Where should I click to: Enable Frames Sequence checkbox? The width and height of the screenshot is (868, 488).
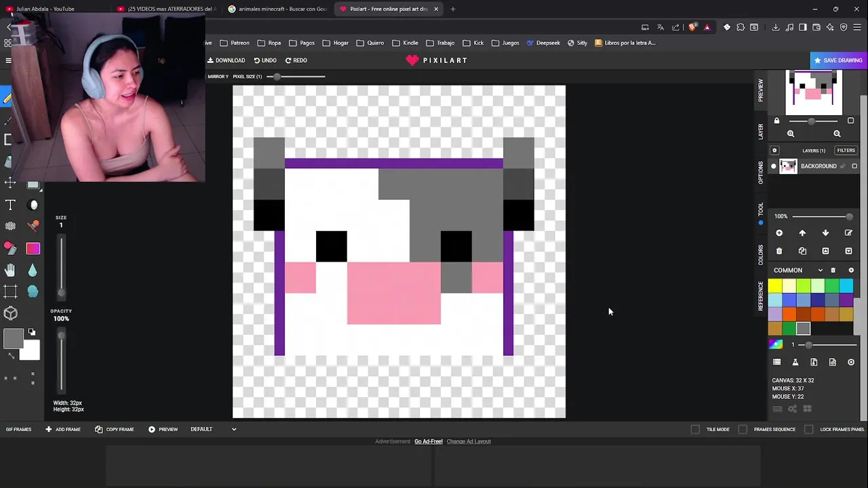(x=743, y=429)
